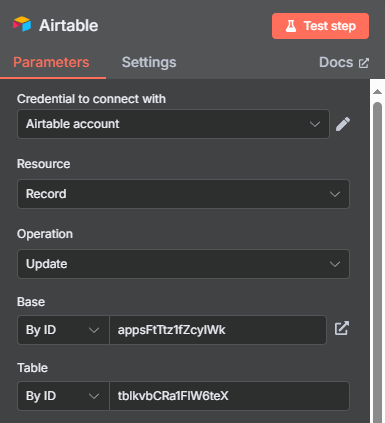
Task: Open Base in new window icon
Action: point(342,328)
